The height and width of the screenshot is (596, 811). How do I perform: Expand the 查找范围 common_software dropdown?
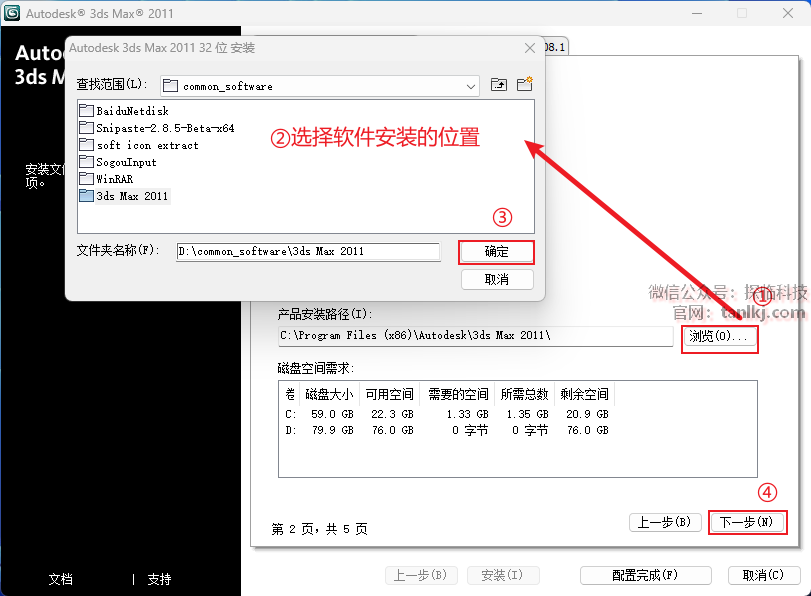(471, 86)
